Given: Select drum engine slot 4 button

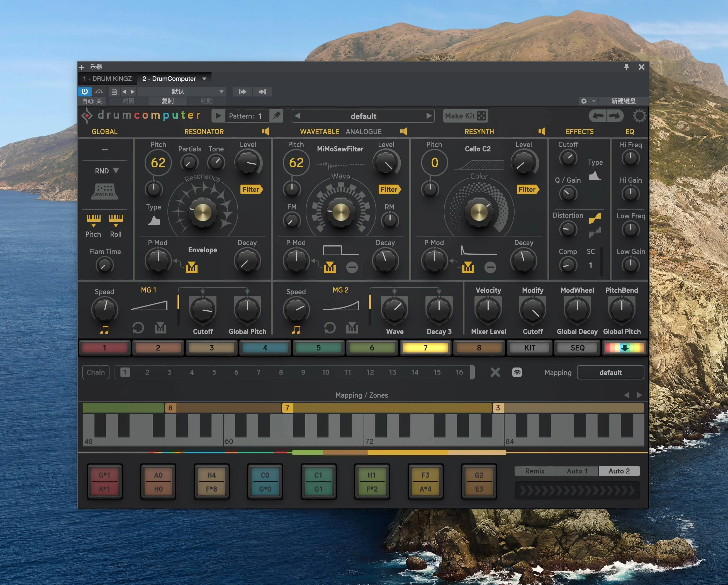Looking at the screenshot, I should 265,348.
